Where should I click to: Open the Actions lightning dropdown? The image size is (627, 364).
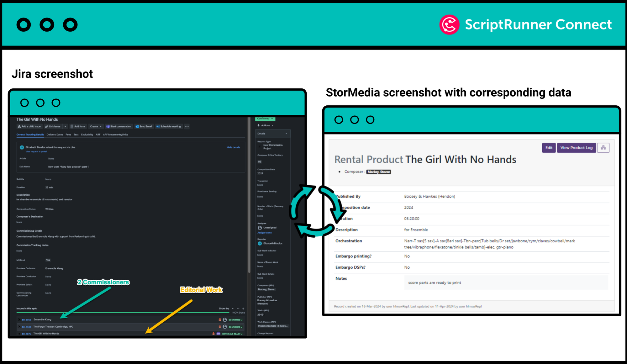point(266,125)
